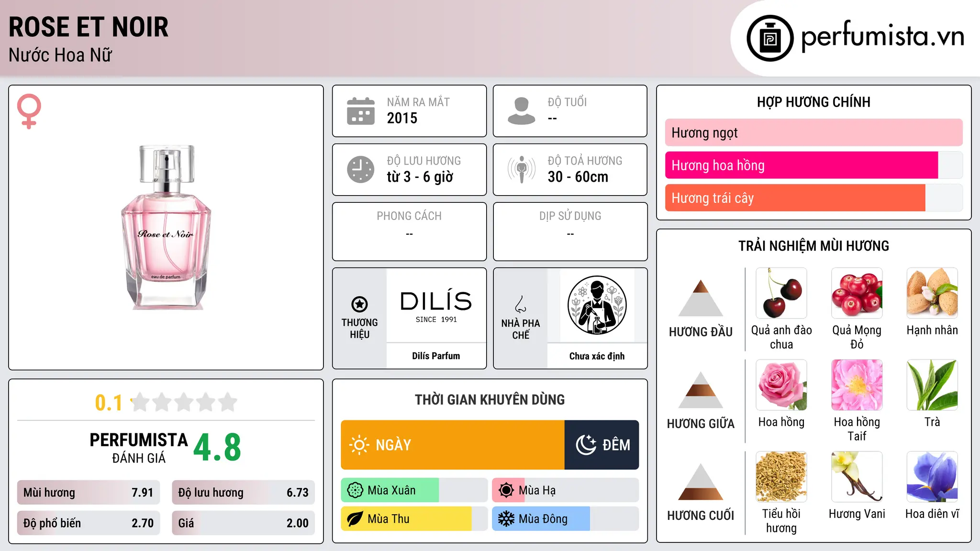Click the five-star rating icons
This screenshot has height=551, width=980.
coord(184,402)
